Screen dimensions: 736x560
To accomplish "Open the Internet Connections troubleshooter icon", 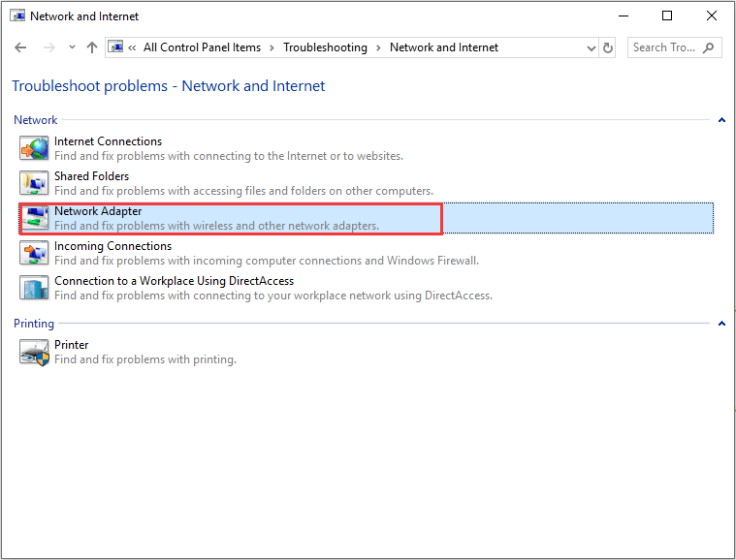I will click(x=34, y=148).
